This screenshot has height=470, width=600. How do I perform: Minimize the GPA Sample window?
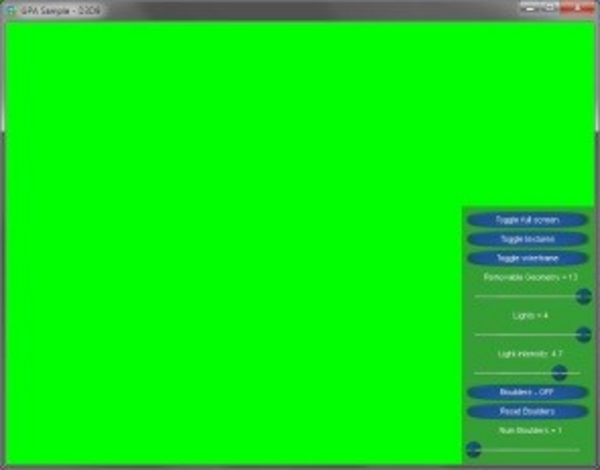tap(530, 8)
